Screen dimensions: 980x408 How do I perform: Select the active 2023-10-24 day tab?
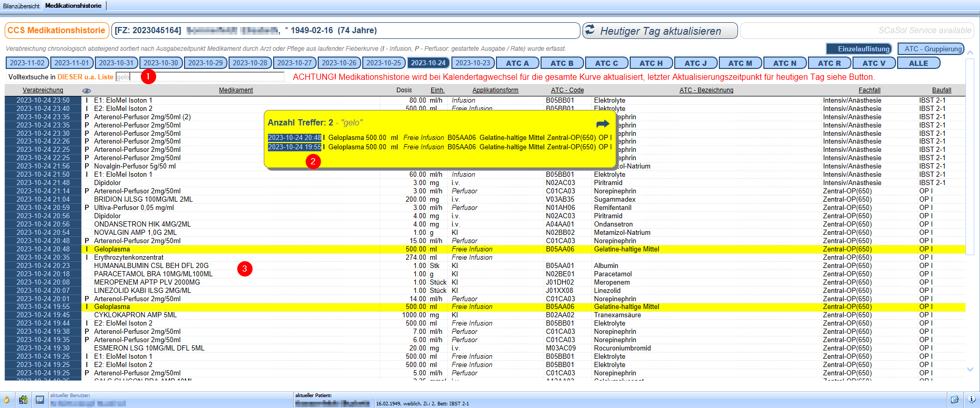pyautogui.click(x=429, y=63)
